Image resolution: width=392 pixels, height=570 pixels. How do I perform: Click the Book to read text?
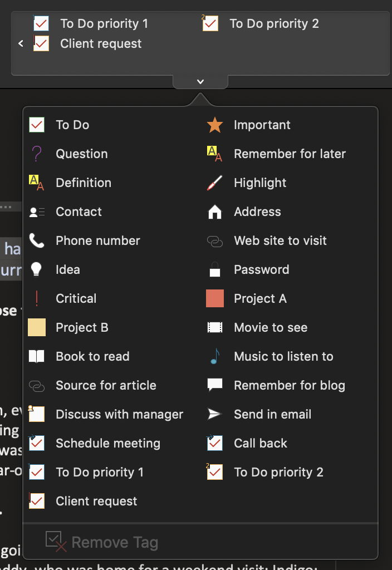pos(93,356)
